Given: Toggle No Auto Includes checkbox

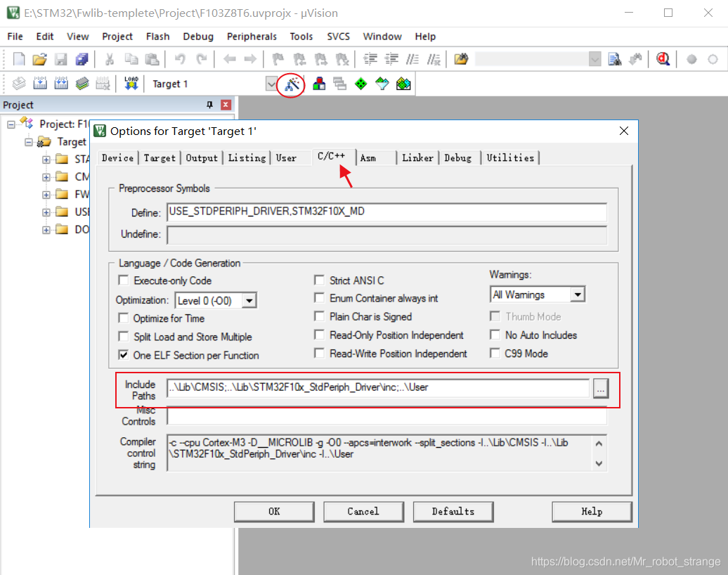Looking at the screenshot, I should pos(495,335).
